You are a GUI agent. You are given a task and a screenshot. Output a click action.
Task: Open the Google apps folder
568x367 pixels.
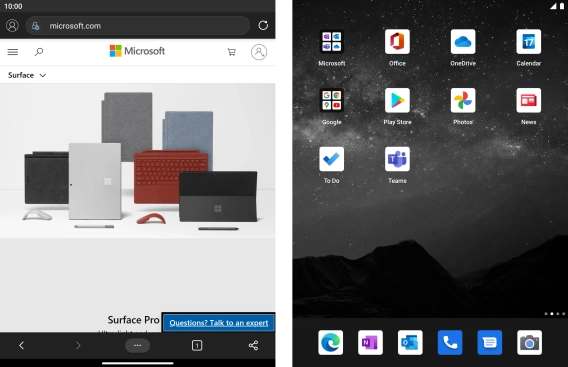pos(331,106)
